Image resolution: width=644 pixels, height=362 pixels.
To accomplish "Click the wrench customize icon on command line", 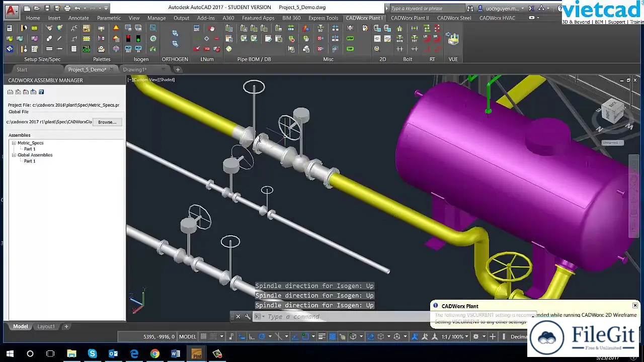I will (x=247, y=316).
